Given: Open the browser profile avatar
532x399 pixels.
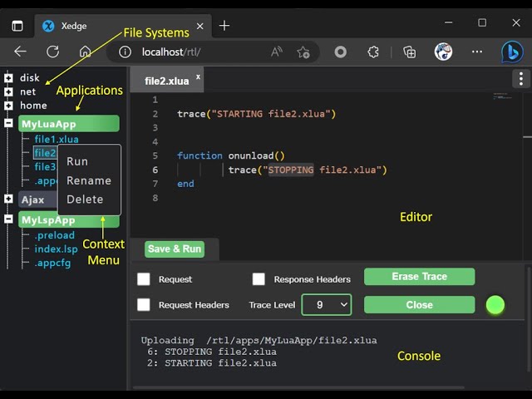Looking at the screenshot, I should pyautogui.click(x=443, y=52).
